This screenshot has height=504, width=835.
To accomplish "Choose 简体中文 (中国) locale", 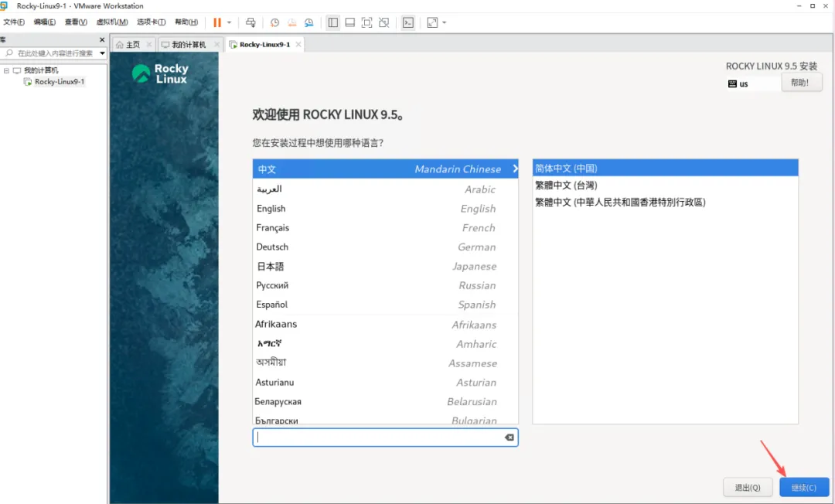I will coord(665,169).
